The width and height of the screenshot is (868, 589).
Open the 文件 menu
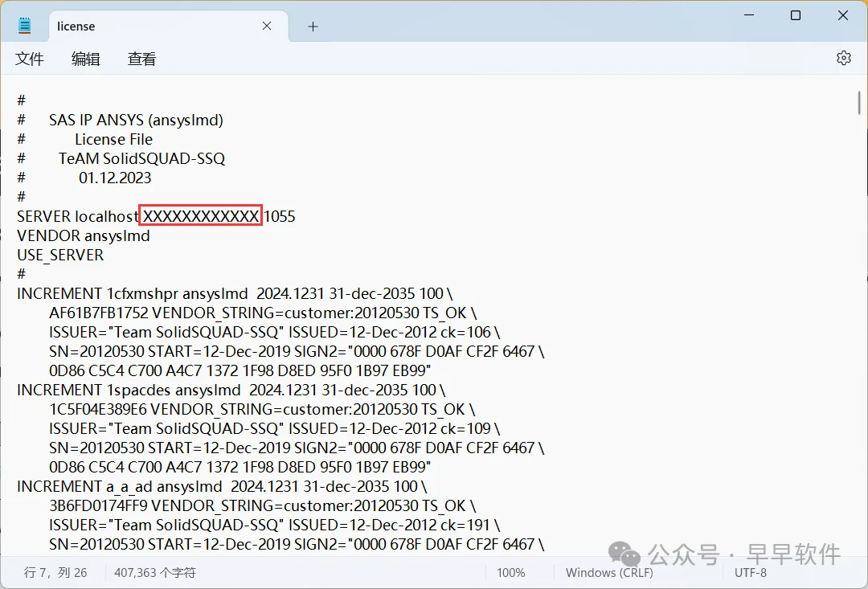click(30, 59)
